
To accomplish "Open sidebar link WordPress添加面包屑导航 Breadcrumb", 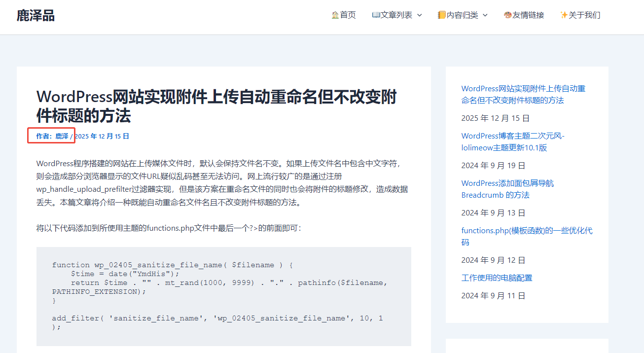I will click(507, 189).
